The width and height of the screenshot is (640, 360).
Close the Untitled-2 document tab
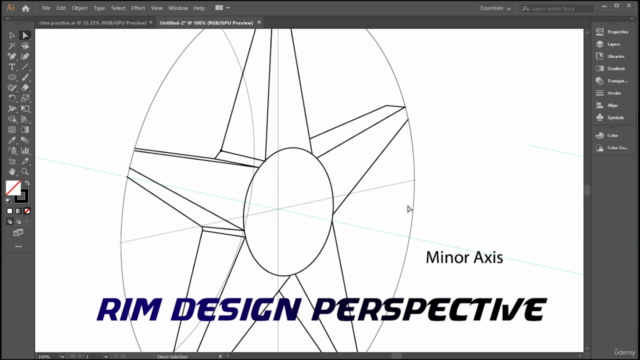pos(259,22)
